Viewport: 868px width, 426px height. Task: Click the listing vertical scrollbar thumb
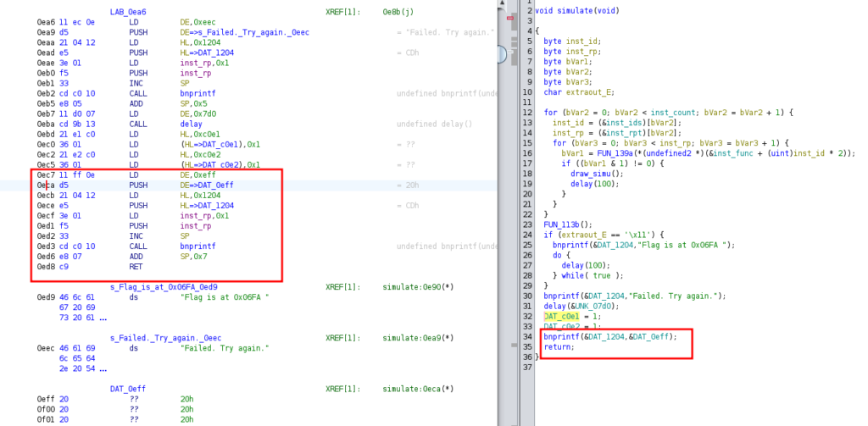click(x=501, y=54)
